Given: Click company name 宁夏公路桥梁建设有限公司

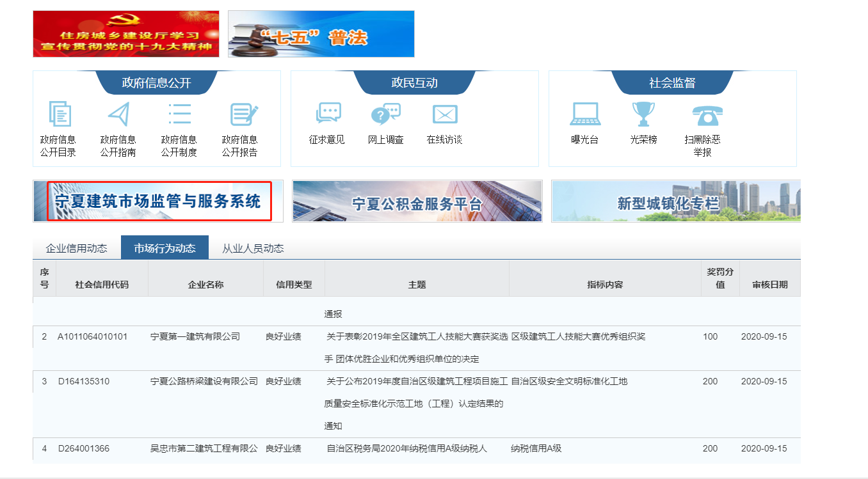Looking at the screenshot, I should pos(204,381).
